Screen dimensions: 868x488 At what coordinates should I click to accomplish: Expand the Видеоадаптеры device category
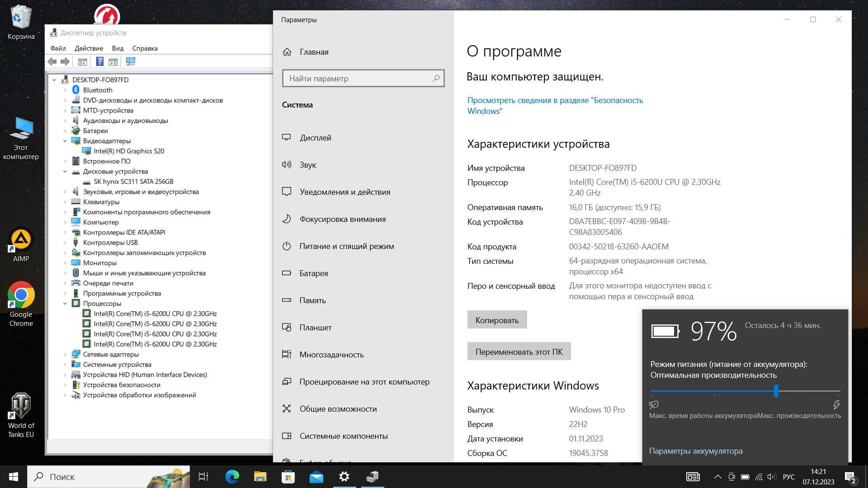[x=65, y=141]
